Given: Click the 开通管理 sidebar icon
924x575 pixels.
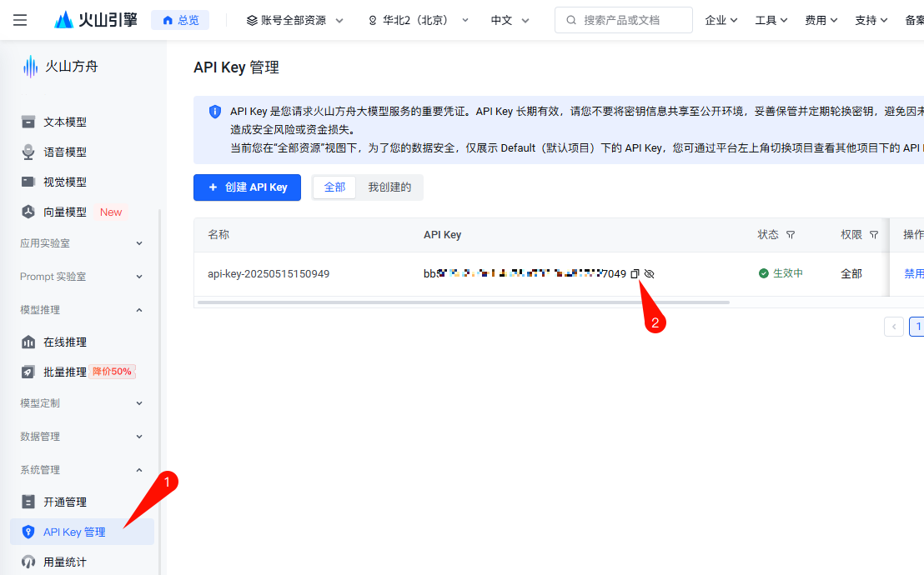Looking at the screenshot, I should point(28,502).
